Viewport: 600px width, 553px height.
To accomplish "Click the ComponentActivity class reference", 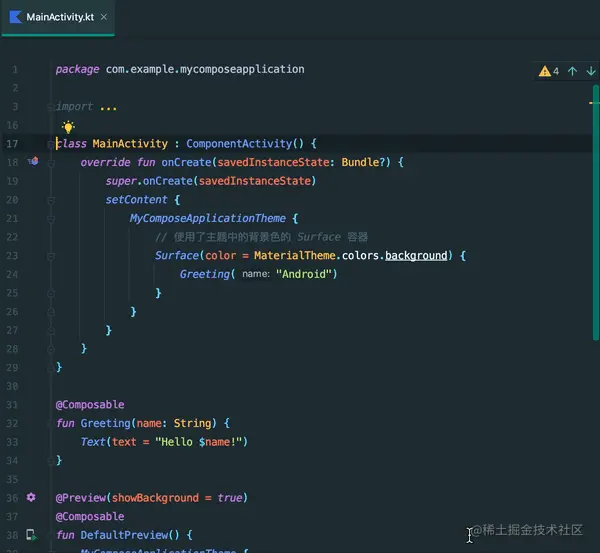I will point(239,144).
